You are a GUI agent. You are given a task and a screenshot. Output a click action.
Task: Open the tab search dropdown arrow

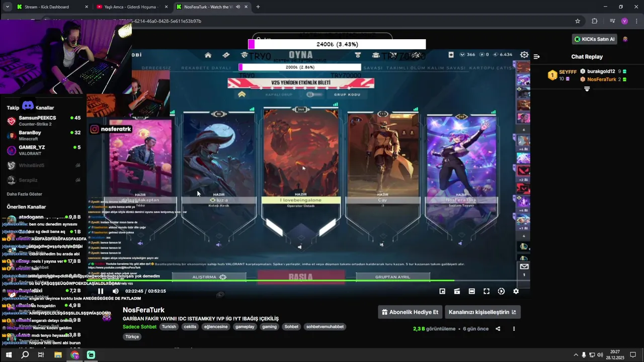tap(7, 7)
